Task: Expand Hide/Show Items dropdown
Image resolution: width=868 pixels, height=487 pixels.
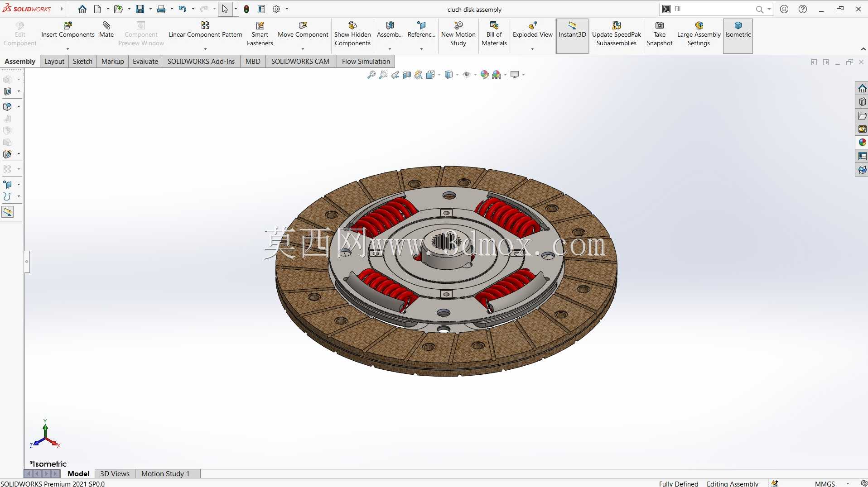Action: (475, 75)
